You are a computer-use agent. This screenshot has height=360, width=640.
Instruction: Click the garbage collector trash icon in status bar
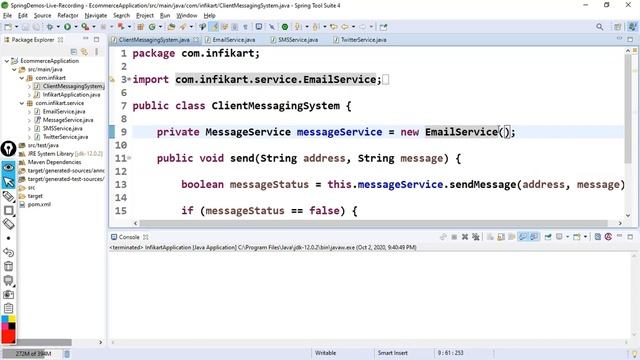point(67,353)
